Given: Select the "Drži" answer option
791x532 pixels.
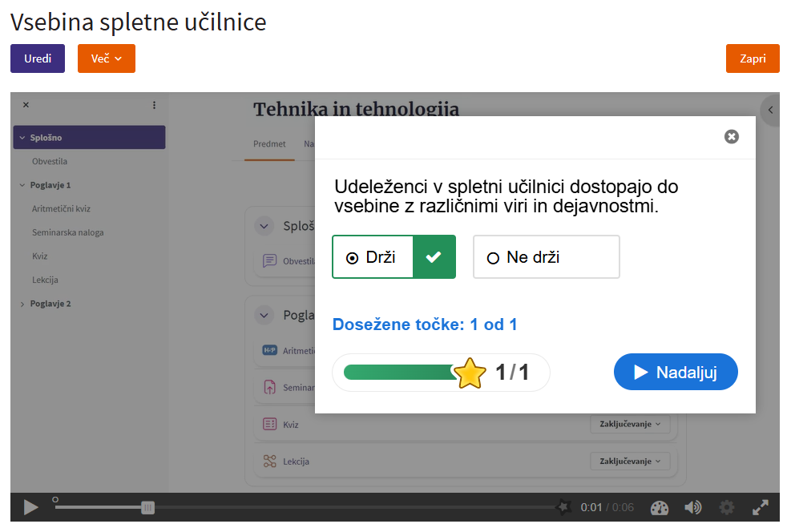Looking at the screenshot, I should coord(373,257).
